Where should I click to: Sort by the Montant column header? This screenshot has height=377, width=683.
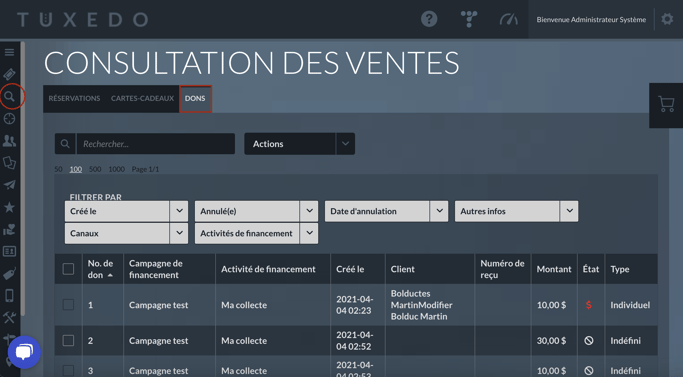pos(554,269)
